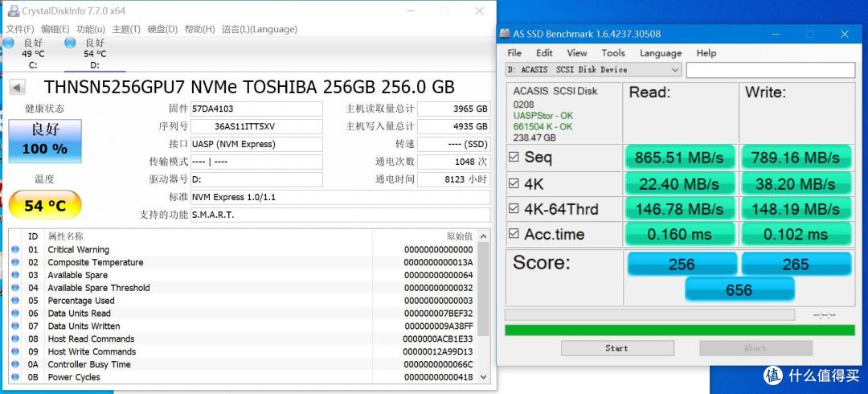Open the 语言(L)(Language) menu

click(x=259, y=30)
